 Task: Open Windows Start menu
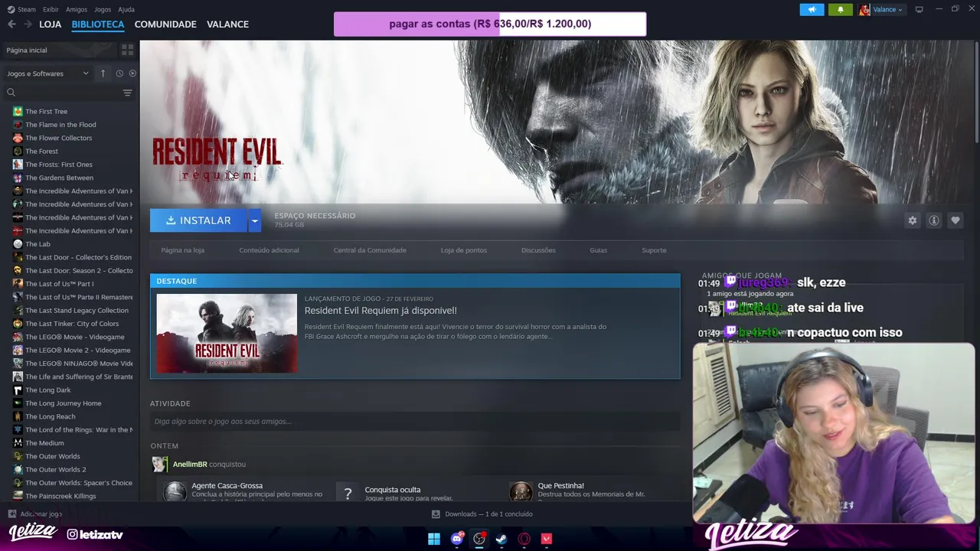tap(434, 539)
